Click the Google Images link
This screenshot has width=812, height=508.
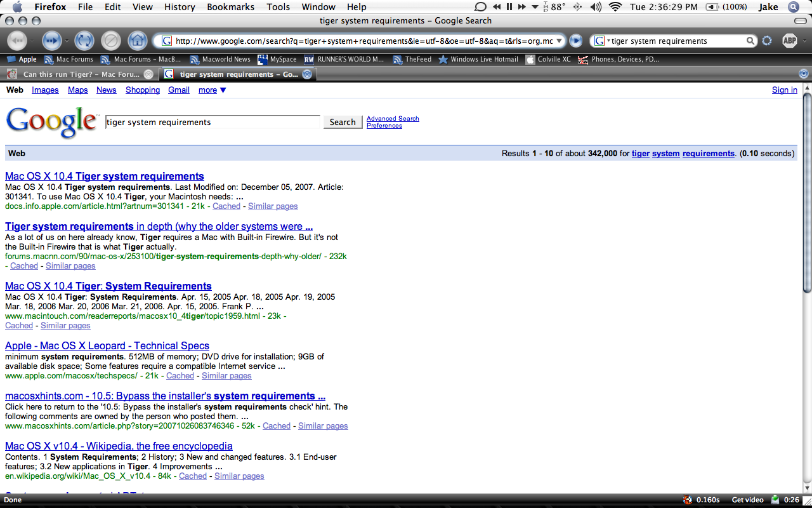pos(45,90)
